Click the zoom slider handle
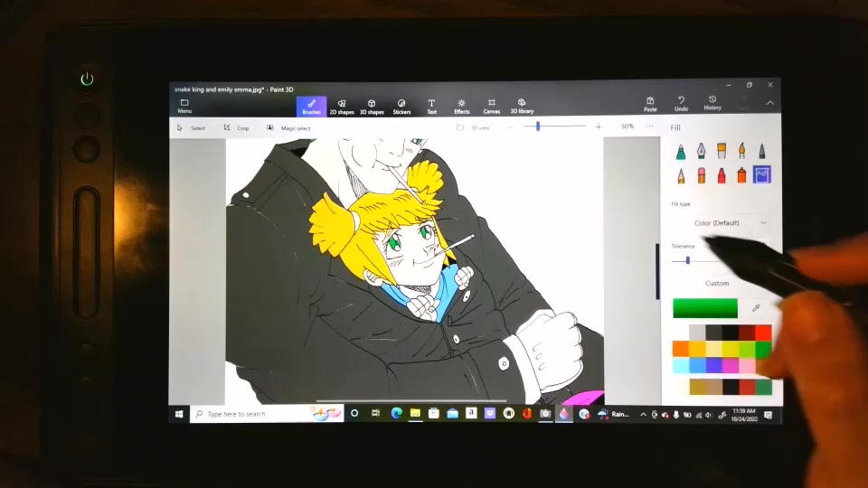 pyautogui.click(x=537, y=127)
